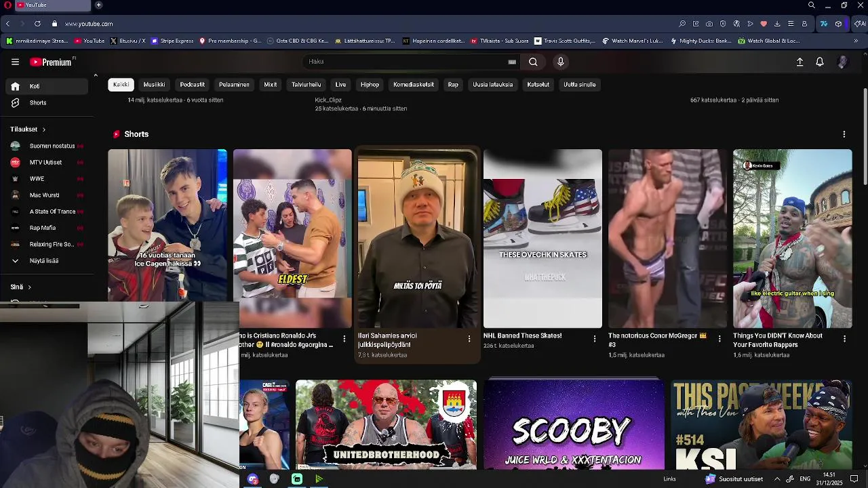Reload the page with refresh icon

[37, 24]
